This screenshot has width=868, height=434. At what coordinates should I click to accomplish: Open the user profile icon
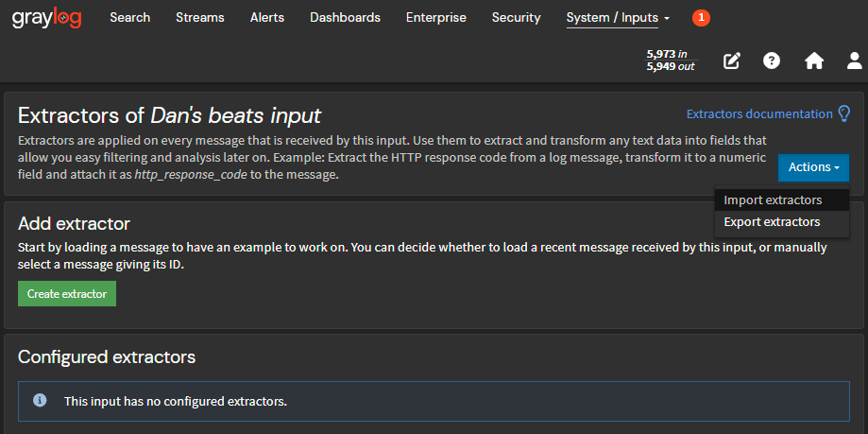tap(854, 61)
